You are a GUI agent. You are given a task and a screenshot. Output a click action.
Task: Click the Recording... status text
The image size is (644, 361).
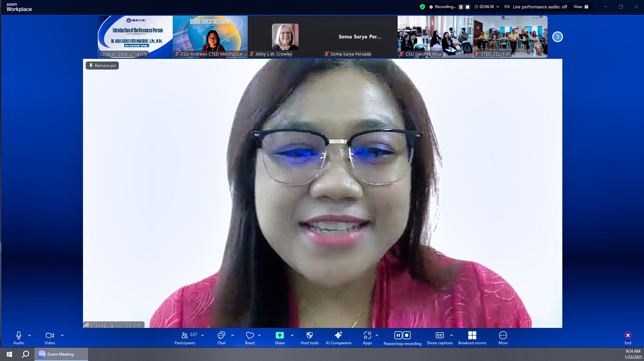coord(445,7)
